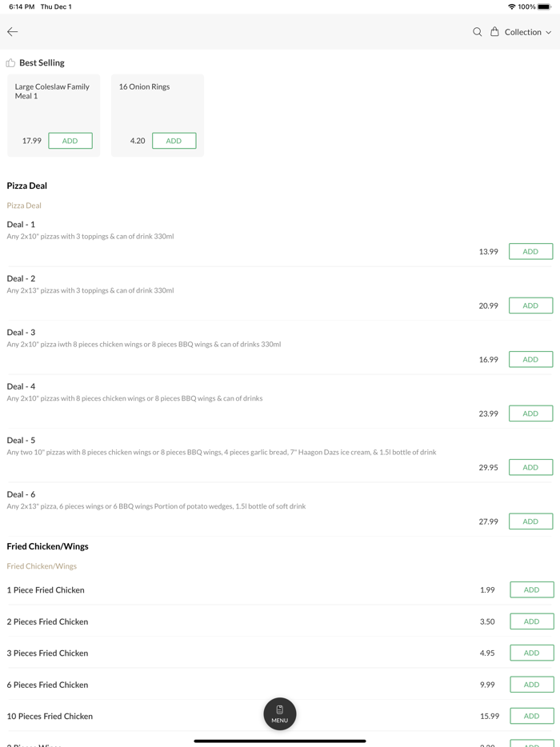Add 1 Piece Fried Chicken

(531, 590)
